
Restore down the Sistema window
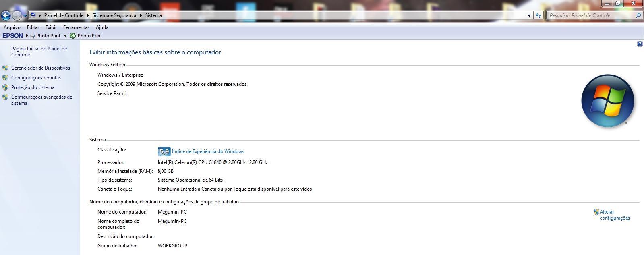pos(618,4)
